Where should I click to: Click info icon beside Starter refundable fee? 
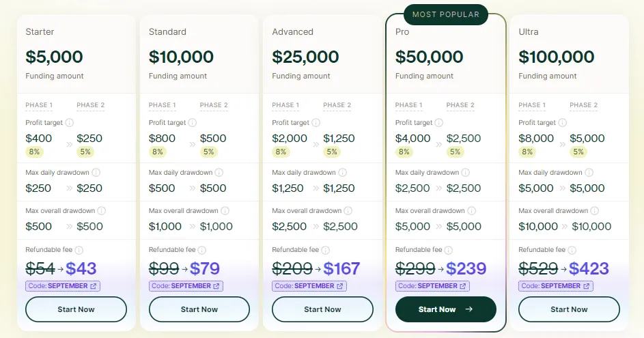point(79,250)
